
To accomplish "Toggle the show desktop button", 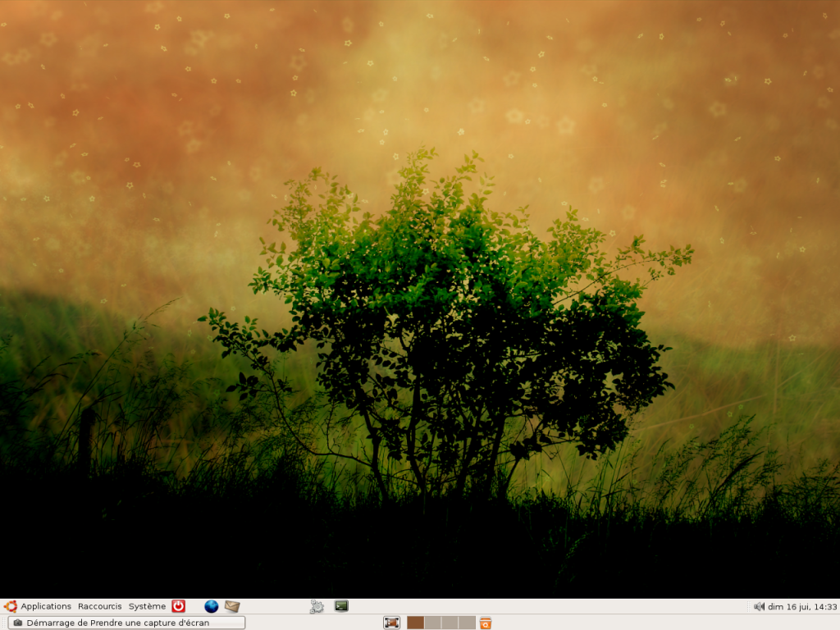I will tap(391, 623).
